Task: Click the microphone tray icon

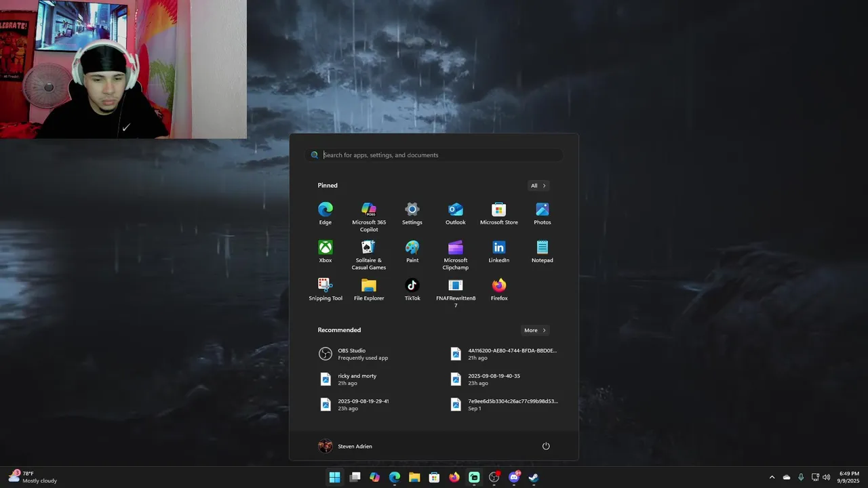Action: (801, 477)
